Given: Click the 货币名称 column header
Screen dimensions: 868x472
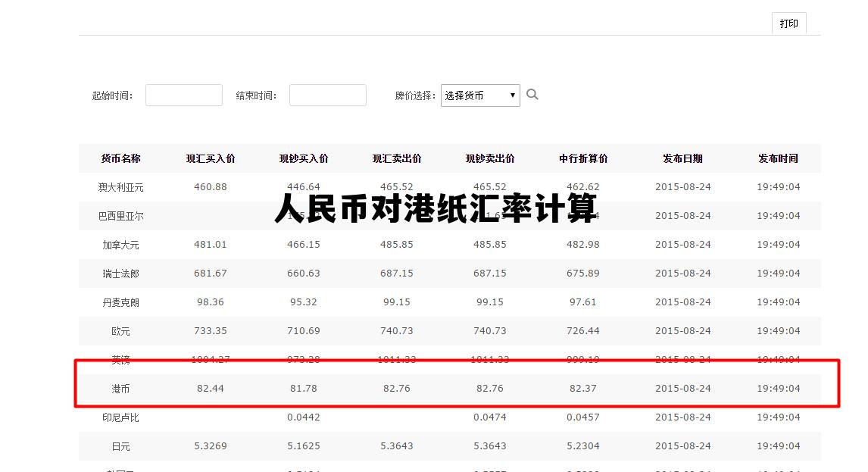Looking at the screenshot, I should coord(121,158).
